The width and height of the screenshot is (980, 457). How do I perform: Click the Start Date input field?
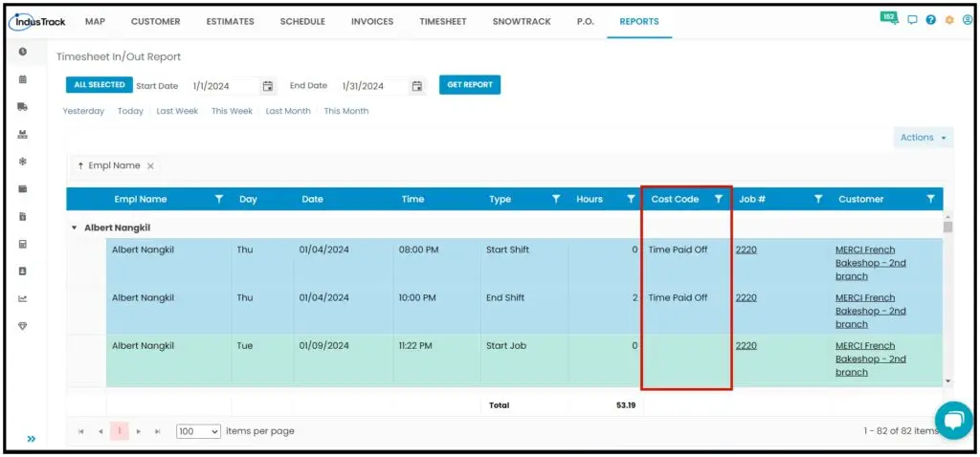tap(225, 86)
